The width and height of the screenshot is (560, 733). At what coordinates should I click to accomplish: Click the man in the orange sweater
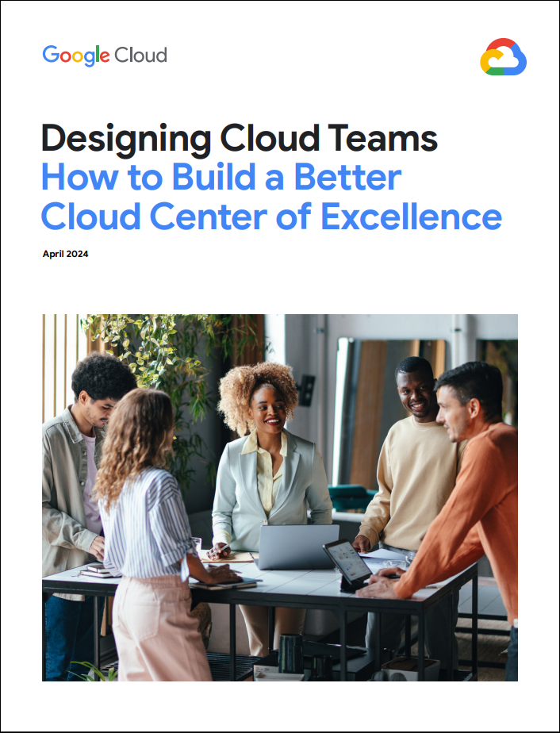(468, 492)
